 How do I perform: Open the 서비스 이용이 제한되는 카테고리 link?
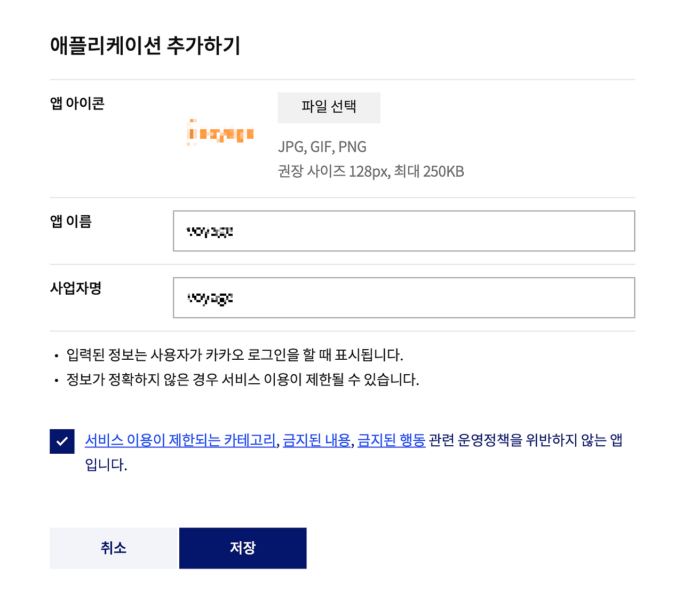pyautogui.click(x=180, y=440)
